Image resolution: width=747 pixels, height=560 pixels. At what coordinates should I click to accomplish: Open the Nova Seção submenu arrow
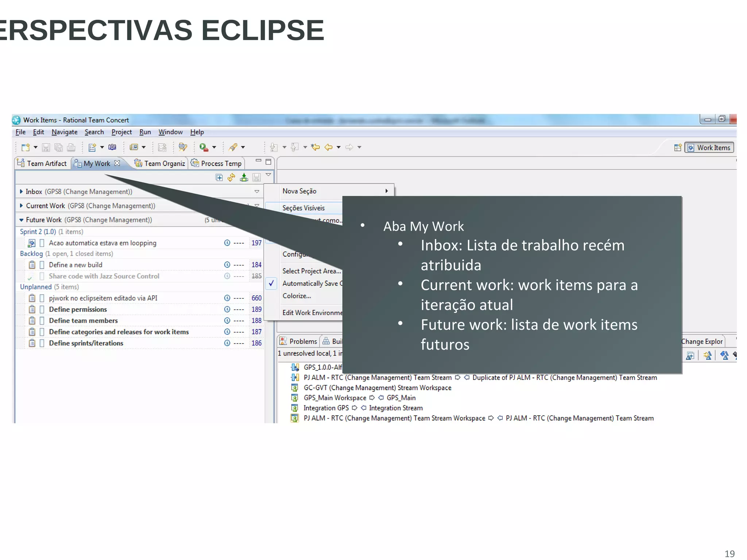point(387,191)
